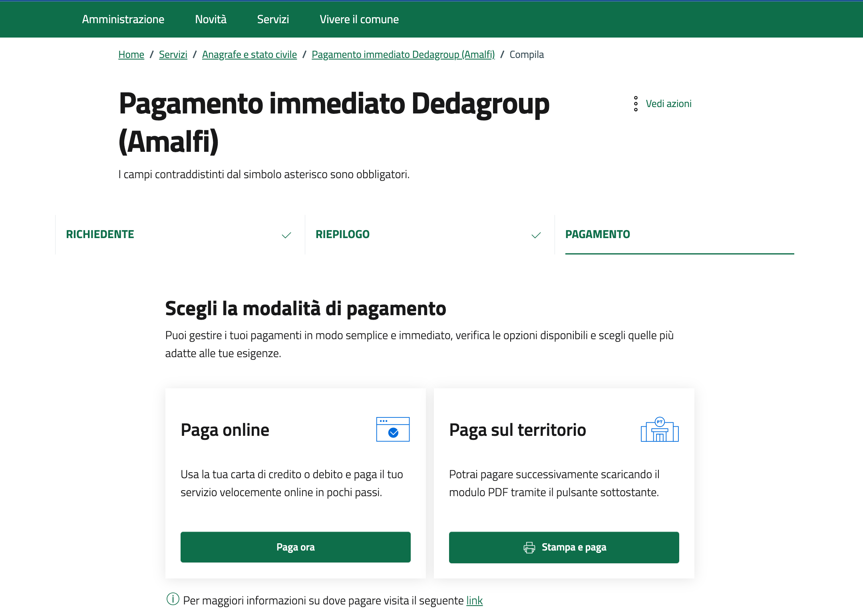Follow the Home breadcrumb link

[x=131, y=54]
